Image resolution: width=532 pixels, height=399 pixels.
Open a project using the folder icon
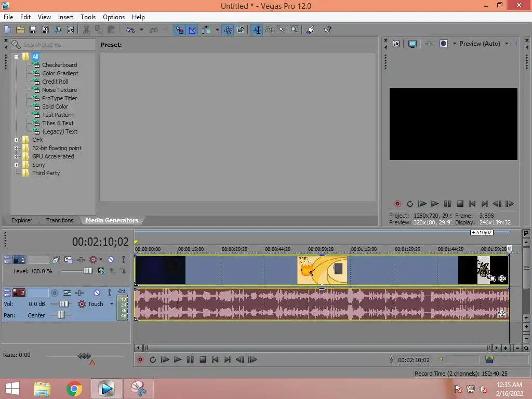pos(20,30)
